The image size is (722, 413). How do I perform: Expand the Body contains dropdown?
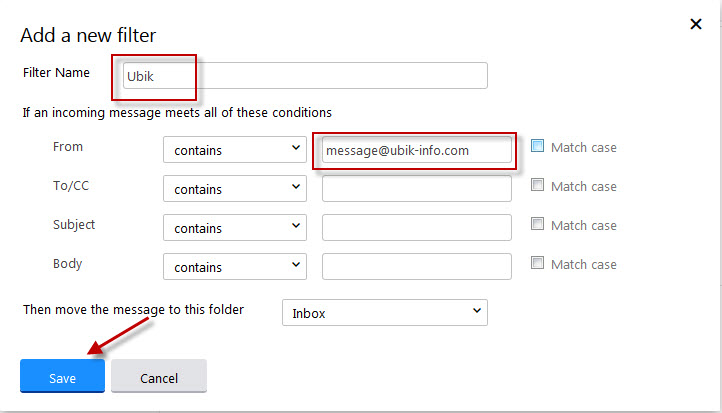point(234,266)
